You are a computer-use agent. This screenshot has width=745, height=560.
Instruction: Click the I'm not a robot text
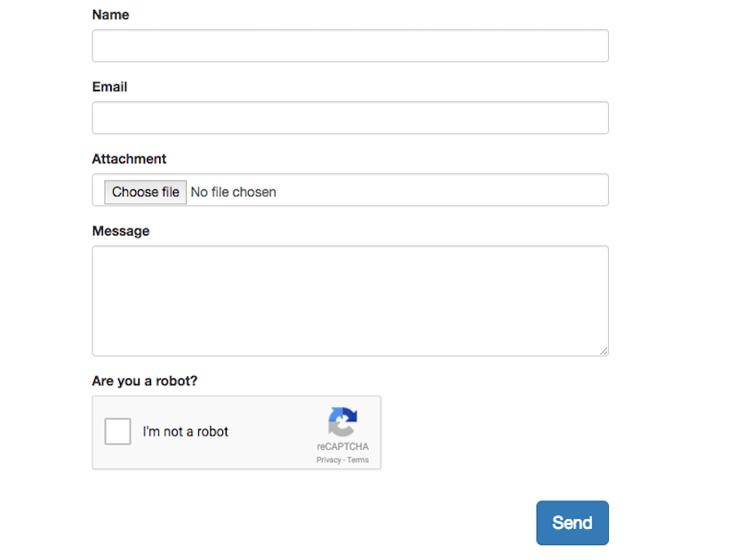click(185, 431)
